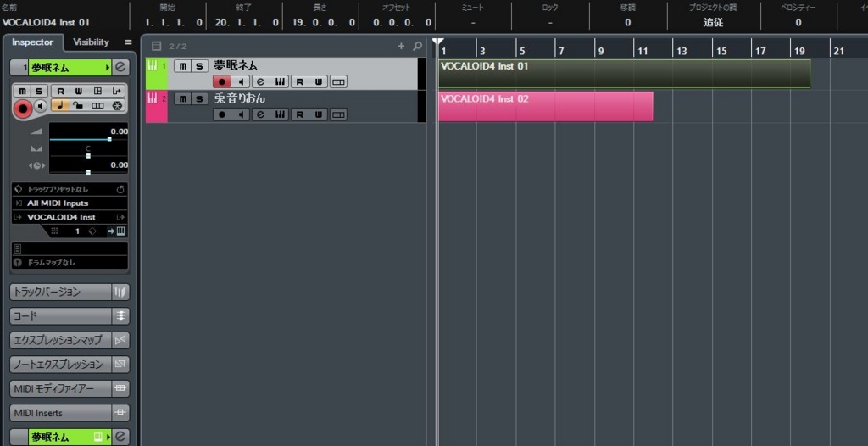Click the 追従 project key value
This screenshot has height=446, width=868.
pyautogui.click(x=713, y=22)
